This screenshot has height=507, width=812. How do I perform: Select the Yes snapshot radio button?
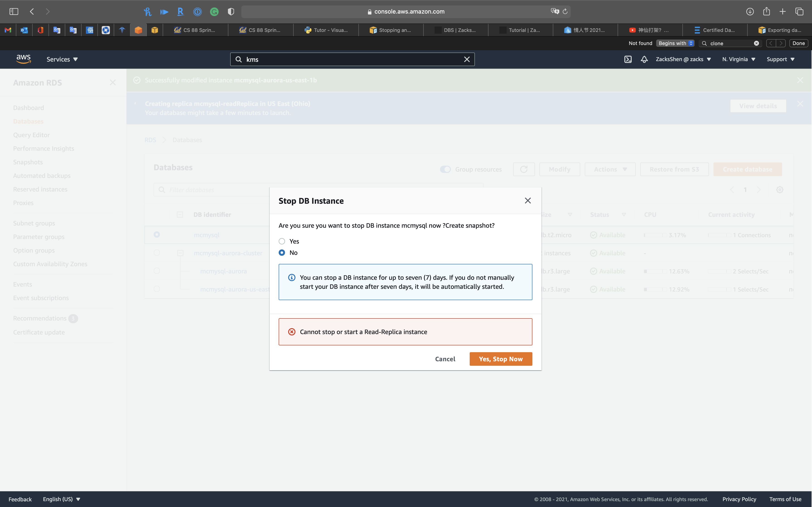point(282,242)
